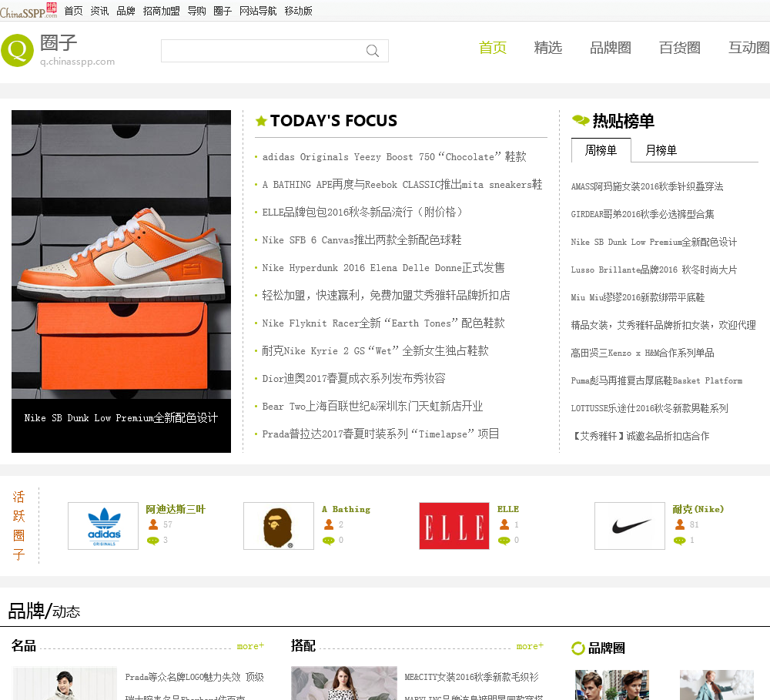Open adidas Originals Yeezy Boost 750 article

coord(393,156)
